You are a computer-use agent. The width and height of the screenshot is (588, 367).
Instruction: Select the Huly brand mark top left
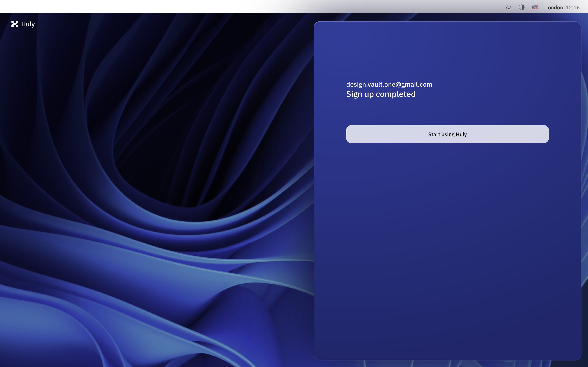point(14,24)
